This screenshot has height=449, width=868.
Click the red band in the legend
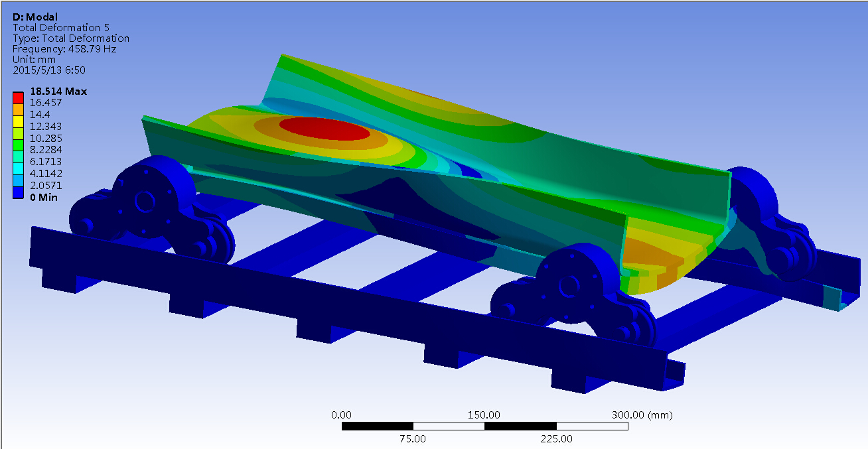pos(19,97)
